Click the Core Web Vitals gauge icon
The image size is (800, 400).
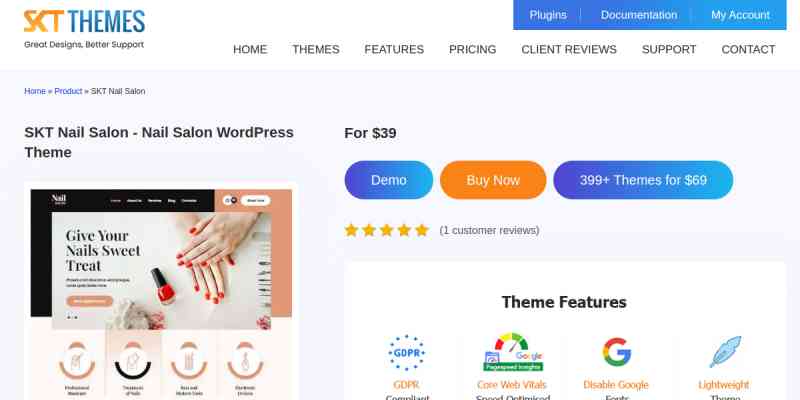click(x=512, y=353)
